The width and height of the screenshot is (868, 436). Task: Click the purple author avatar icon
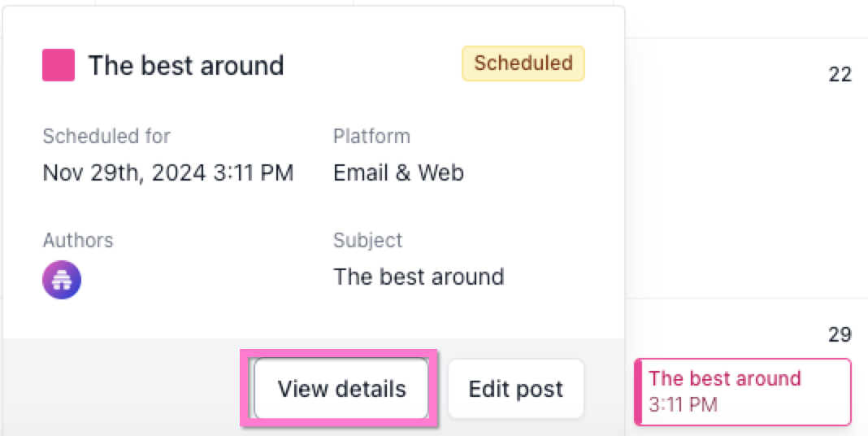pyautogui.click(x=62, y=280)
